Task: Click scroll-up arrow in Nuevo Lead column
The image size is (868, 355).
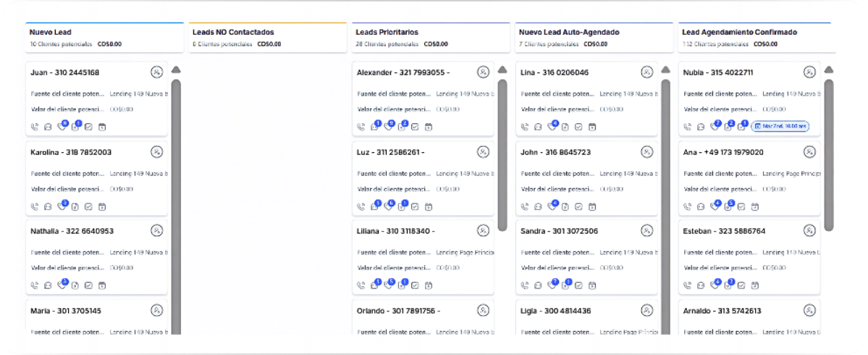Action: [176, 70]
